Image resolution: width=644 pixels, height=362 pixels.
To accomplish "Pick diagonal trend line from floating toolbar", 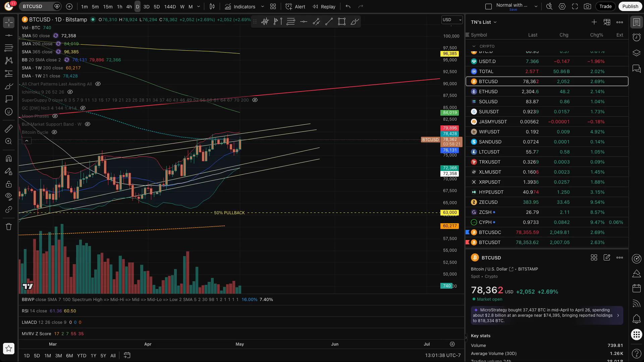I will 329,22.
